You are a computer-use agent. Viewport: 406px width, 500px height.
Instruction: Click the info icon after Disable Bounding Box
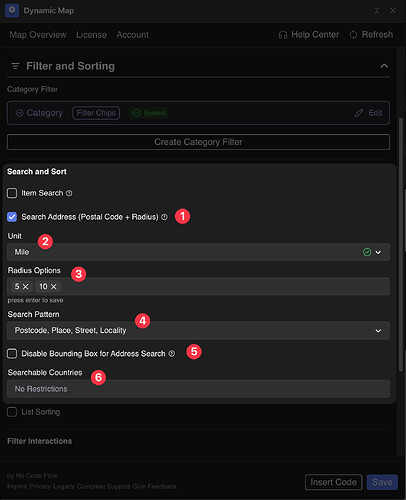point(171,353)
